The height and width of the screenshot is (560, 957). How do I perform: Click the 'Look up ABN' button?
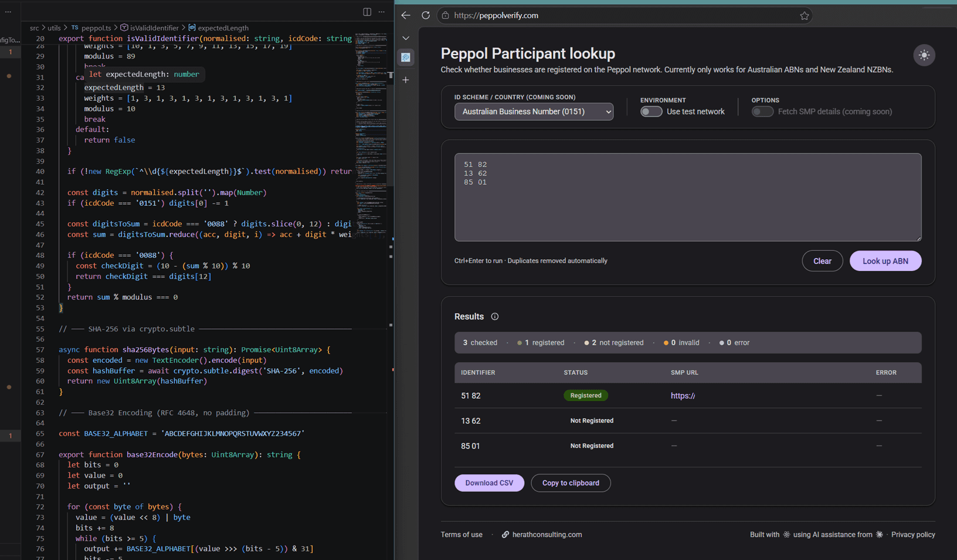point(885,261)
